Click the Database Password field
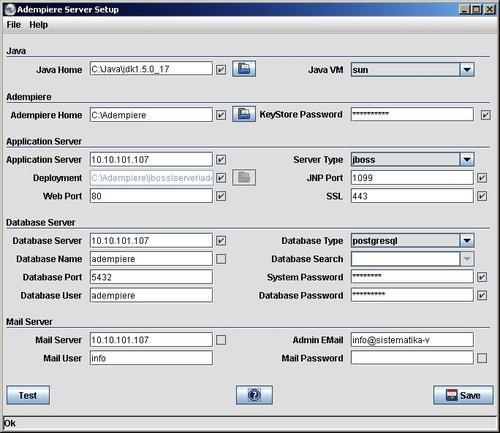The image size is (500, 433). pyautogui.click(x=412, y=295)
